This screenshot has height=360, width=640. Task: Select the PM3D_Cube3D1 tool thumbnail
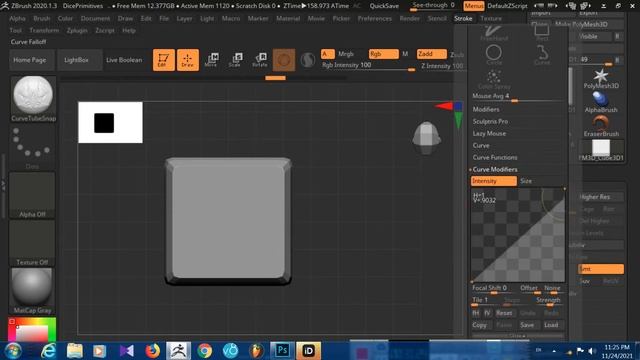coord(601,150)
